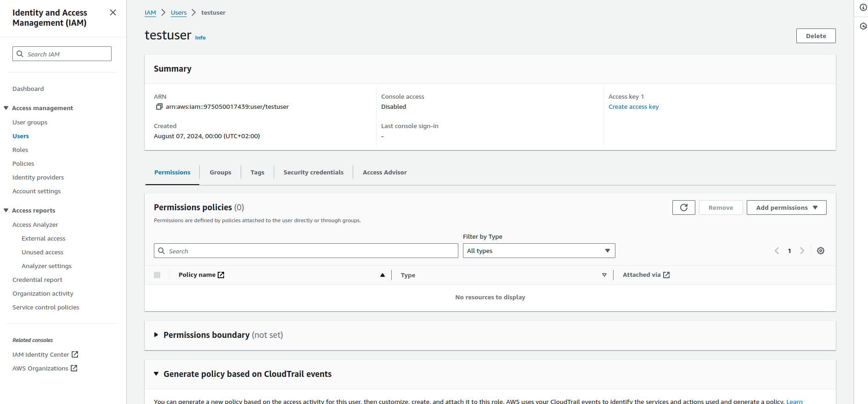Open Users in sidebar

click(21, 136)
